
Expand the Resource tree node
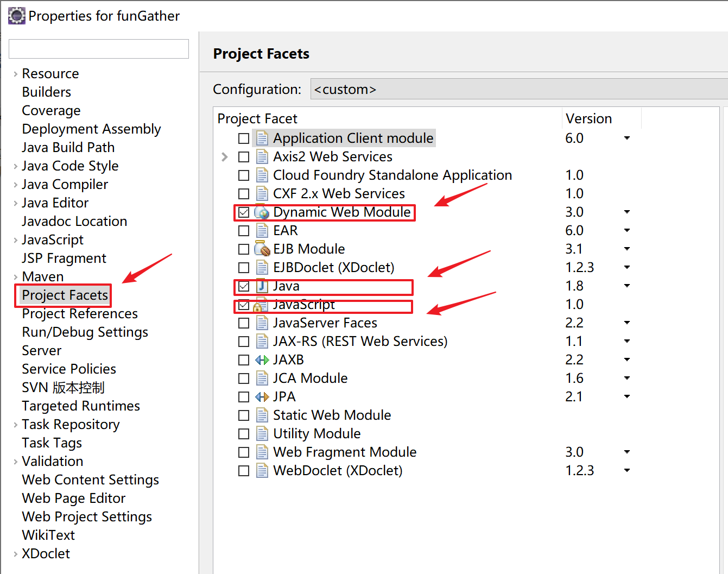pyautogui.click(x=15, y=74)
